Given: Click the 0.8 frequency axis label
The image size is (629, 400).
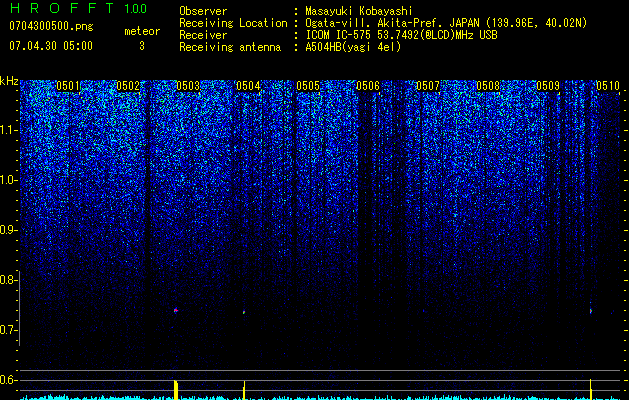Looking at the screenshot, I should point(8,280).
